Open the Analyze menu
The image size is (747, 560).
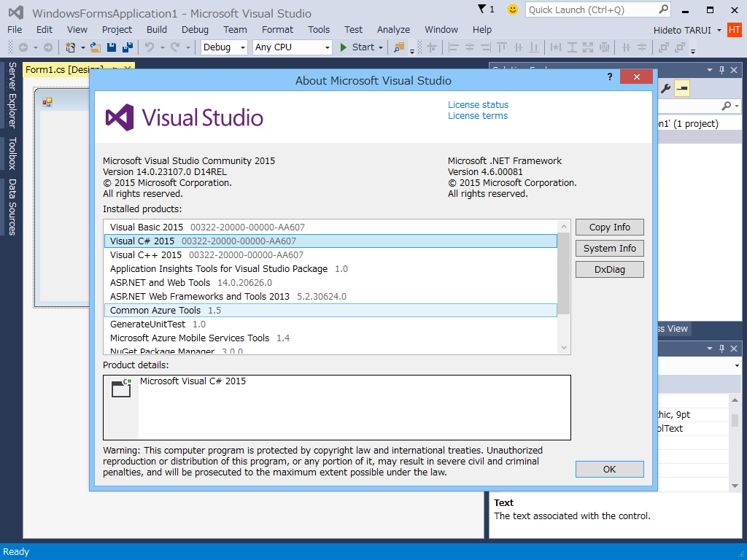(x=393, y=29)
